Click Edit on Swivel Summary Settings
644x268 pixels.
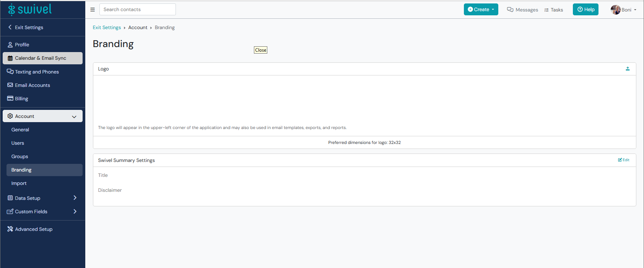click(x=624, y=160)
